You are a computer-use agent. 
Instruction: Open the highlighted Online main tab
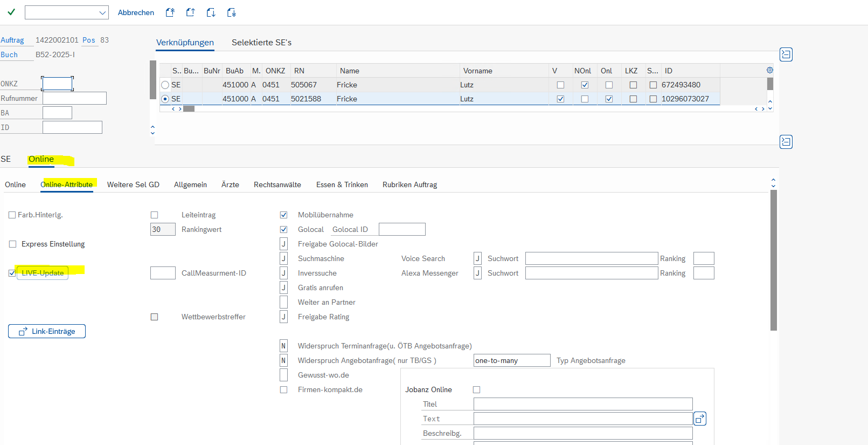coord(41,159)
